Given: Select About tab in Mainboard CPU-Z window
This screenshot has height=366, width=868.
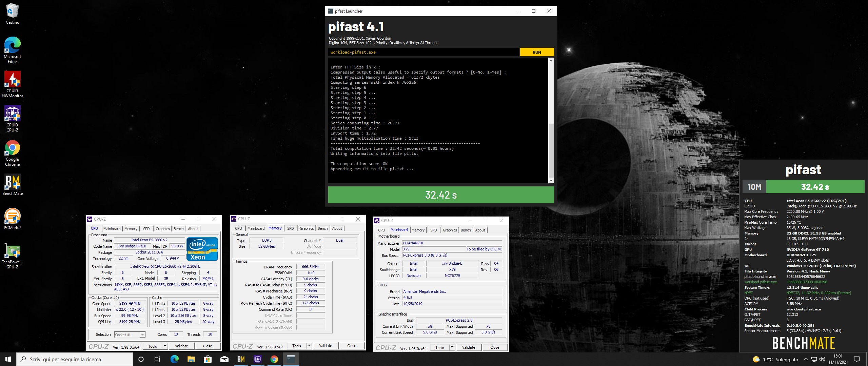Looking at the screenshot, I should [x=480, y=230].
